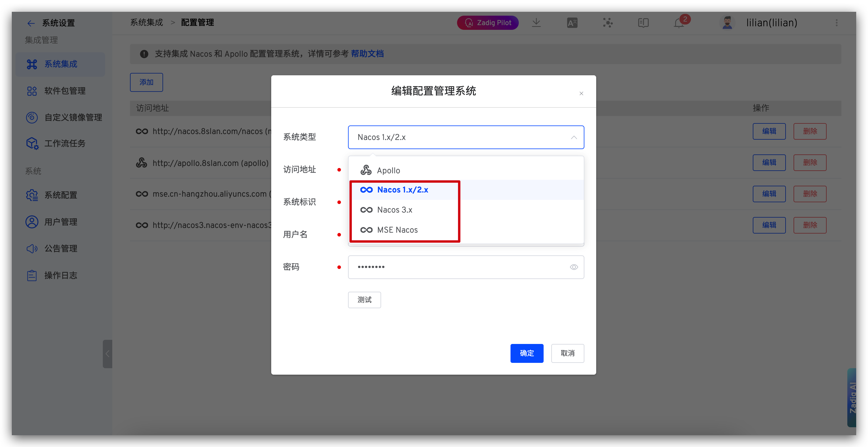Open the documentation book icon in top bar
The image size is (868, 447).
[643, 22]
